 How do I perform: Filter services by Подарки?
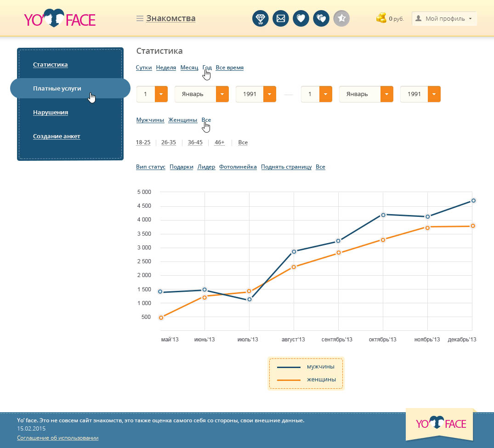(182, 167)
